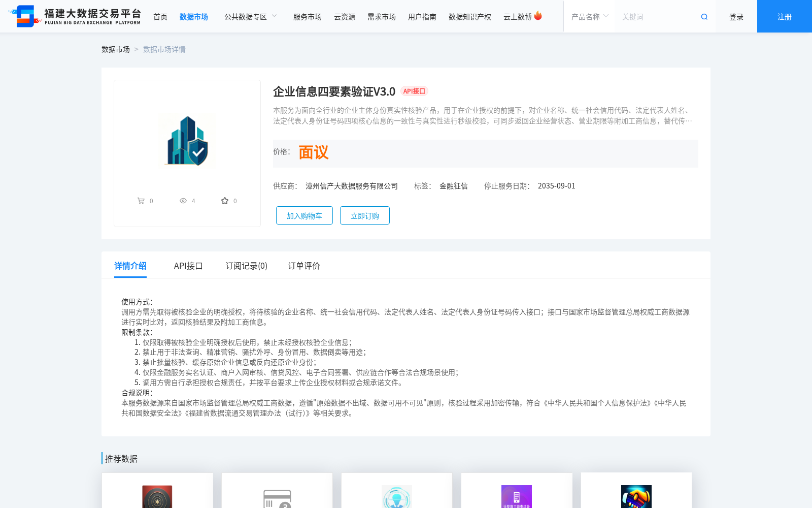This screenshot has height=508, width=812.
Task: Open the purple recommended data card thumbnail
Action: tap(517, 497)
